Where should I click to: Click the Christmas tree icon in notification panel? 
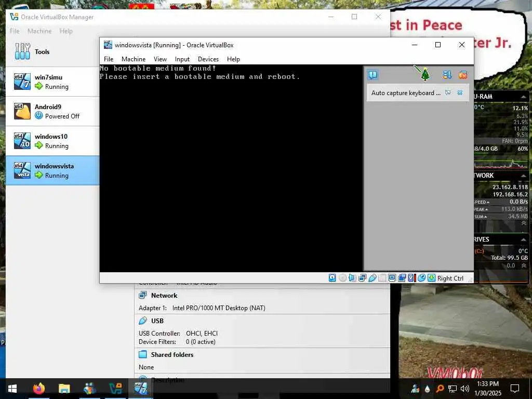tap(425, 74)
